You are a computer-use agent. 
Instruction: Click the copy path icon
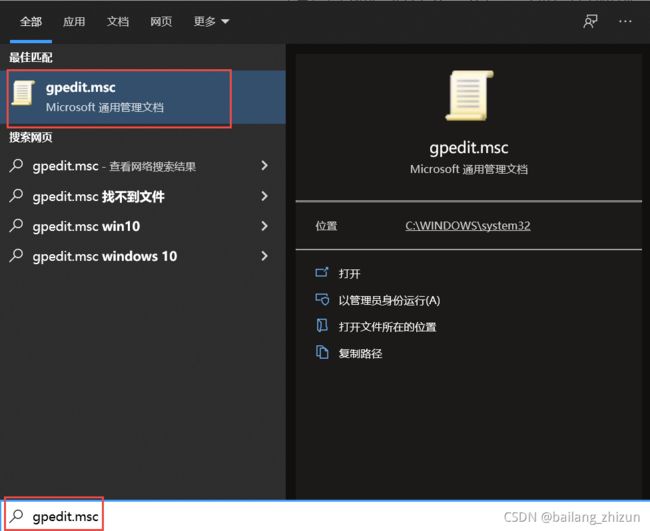click(x=322, y=352)
